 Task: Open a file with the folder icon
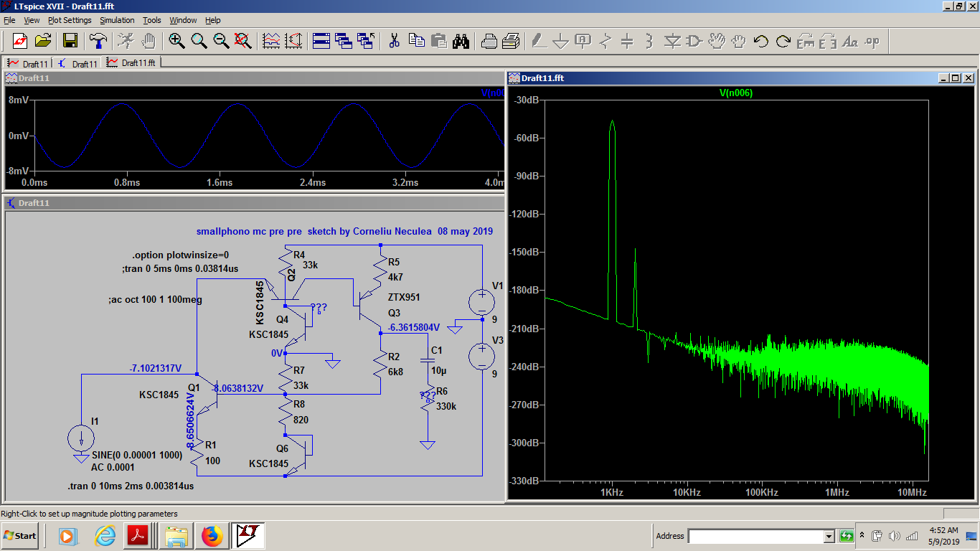tap(43, 41)
